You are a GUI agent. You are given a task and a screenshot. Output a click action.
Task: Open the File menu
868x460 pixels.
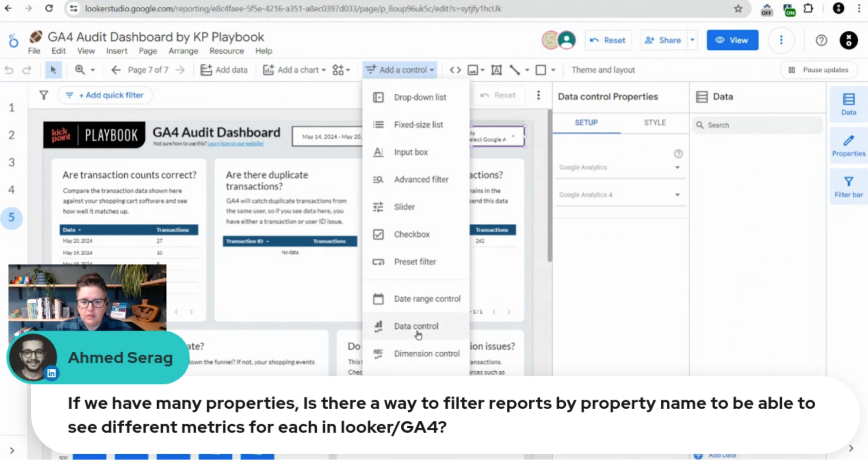click(x=34, y=51)
